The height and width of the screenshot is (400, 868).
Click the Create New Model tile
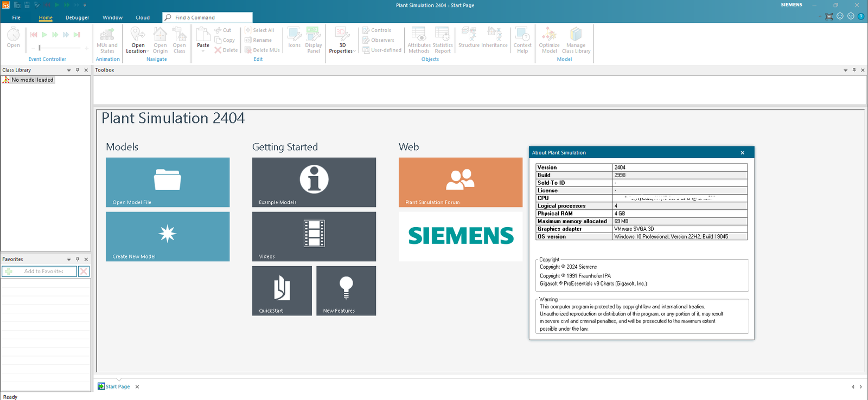pyautogui.click(x=167, y=236)
